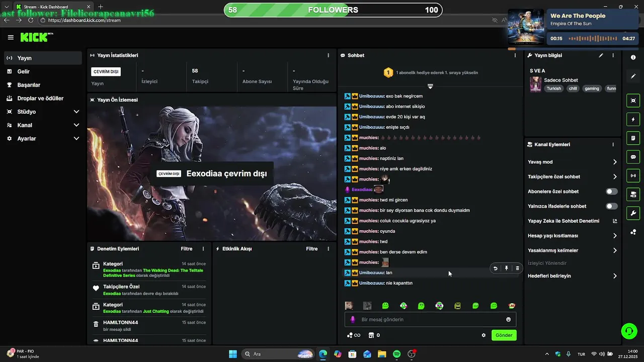
Task: Toggle the chat bubble panel icon in sidebar
Action: 633,157
